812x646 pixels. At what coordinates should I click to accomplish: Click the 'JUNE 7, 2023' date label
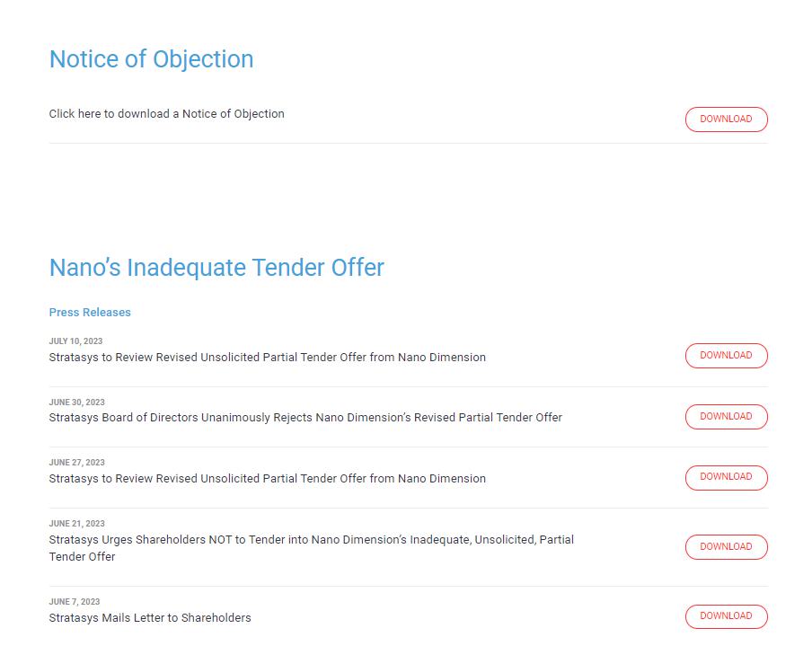point(75,602)
